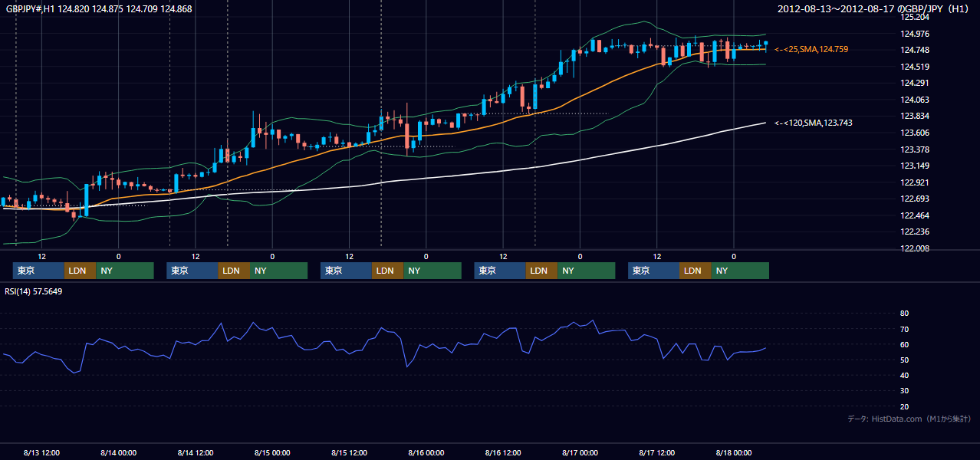This screenshot has width=980, height=460.
Task: Click RSI scale level 30
Action: click(904, 391)
